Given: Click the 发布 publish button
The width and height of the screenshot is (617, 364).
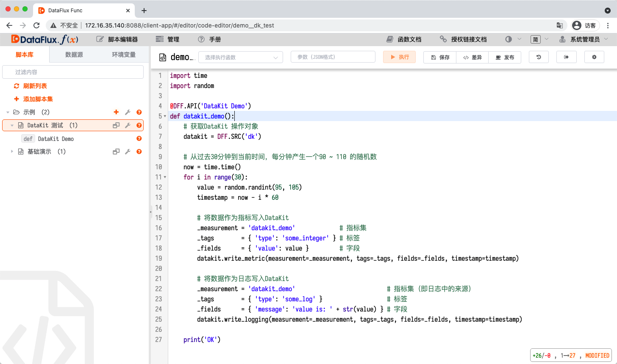Looking at the screenshot, I should coord(505,57).
